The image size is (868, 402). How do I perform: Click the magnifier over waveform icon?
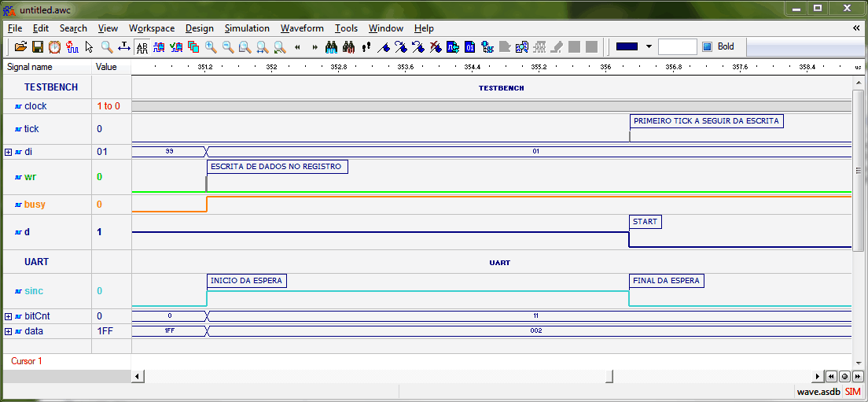click(x=521, y=47)
